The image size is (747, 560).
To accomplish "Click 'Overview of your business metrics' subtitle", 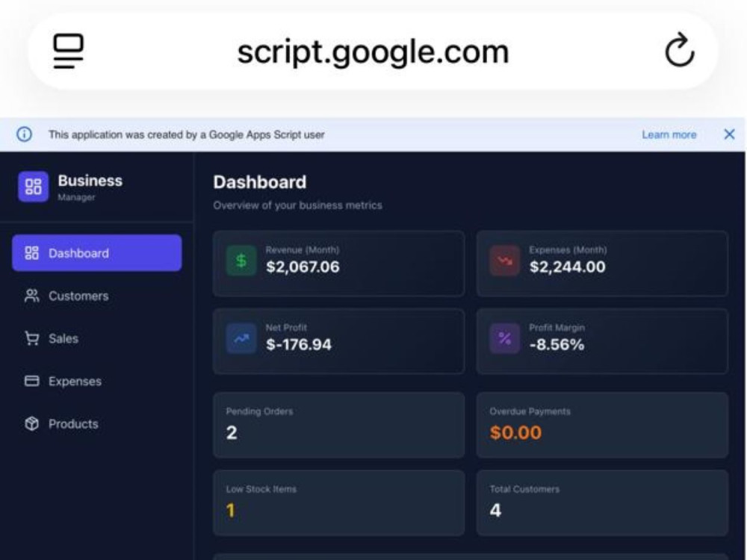I will tap(298, 205).
